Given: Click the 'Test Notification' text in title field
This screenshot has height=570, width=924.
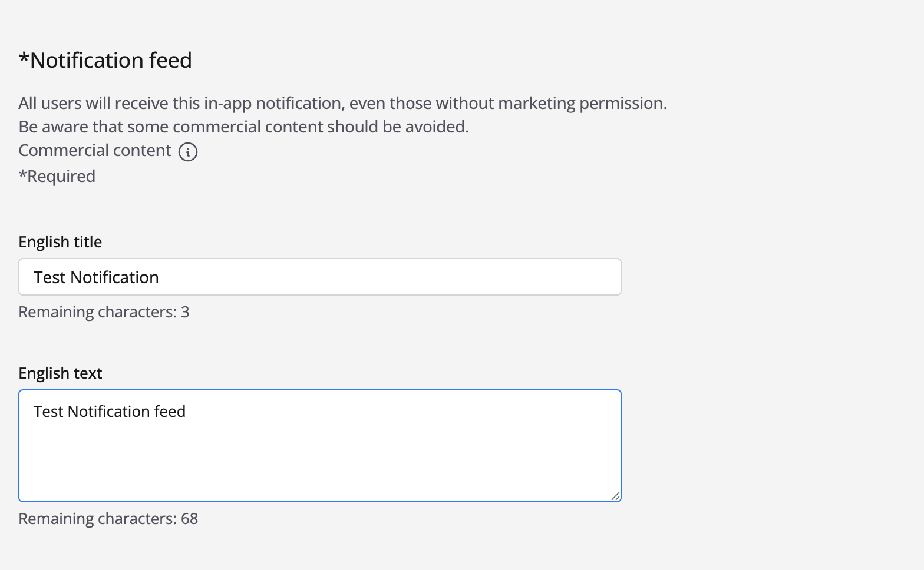Looking at the screenshot, I should (96, 277).
